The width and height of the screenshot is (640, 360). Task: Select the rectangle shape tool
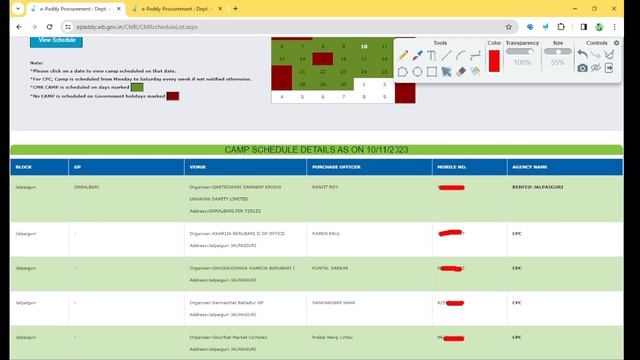coord(432,72)
